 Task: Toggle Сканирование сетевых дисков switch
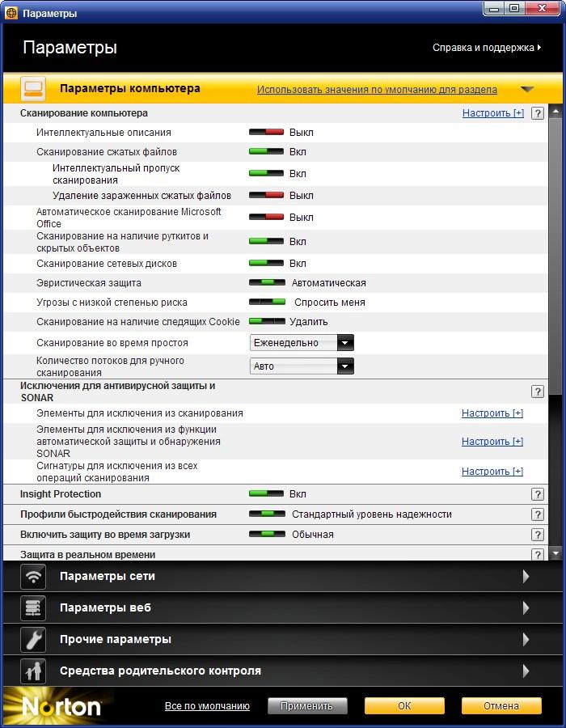266,263
